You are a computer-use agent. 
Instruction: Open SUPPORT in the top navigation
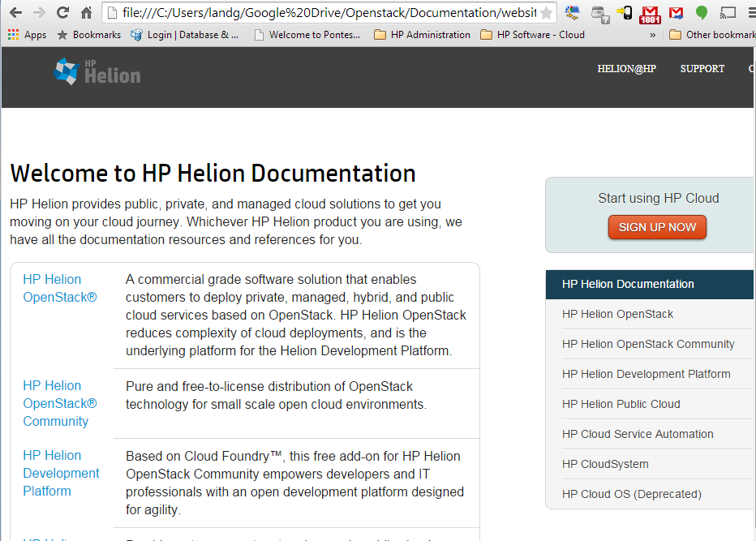(702, 69)
